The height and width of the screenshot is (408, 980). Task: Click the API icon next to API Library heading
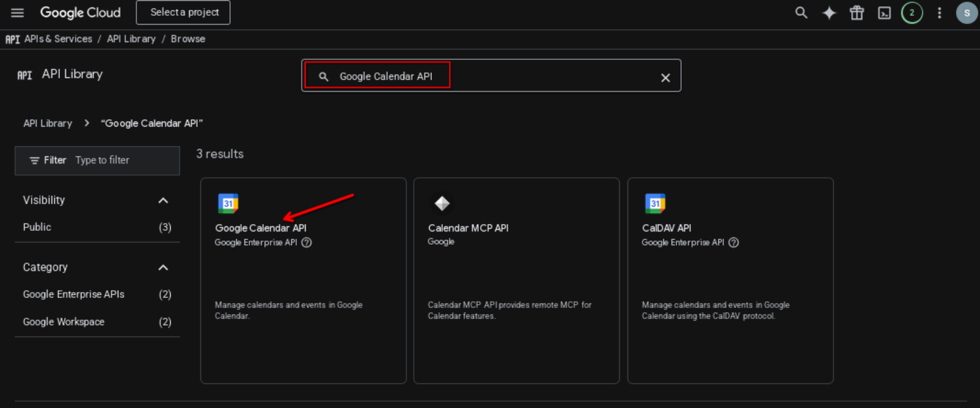point(25,75)
